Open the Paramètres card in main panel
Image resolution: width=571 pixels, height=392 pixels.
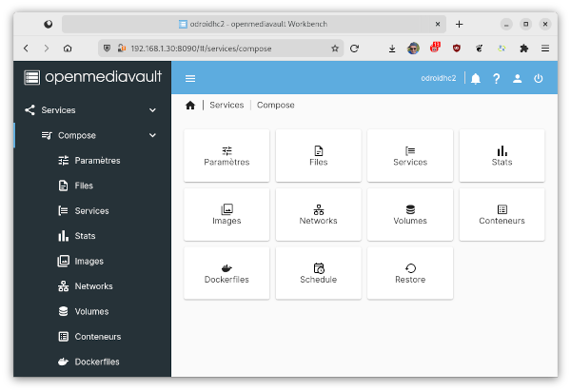(226, 155)
